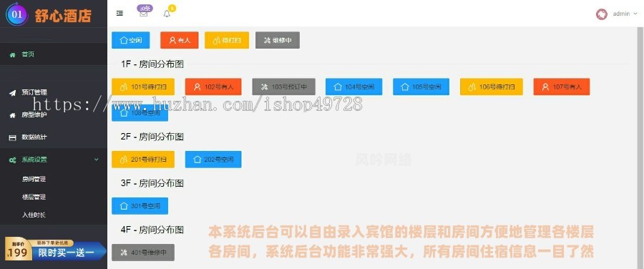Open the mail messages icon
The width and height of the screenshot is (644, 269).
click(143, 14)
